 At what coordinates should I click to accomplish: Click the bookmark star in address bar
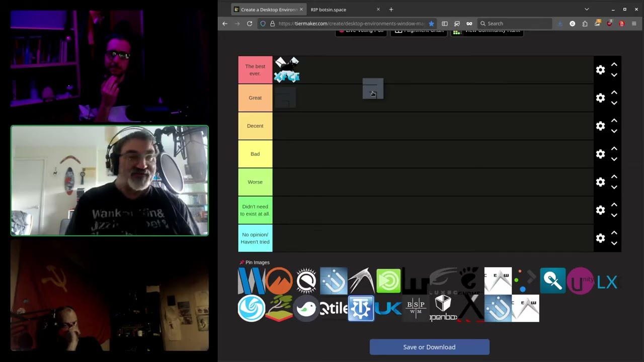[431, 24]
